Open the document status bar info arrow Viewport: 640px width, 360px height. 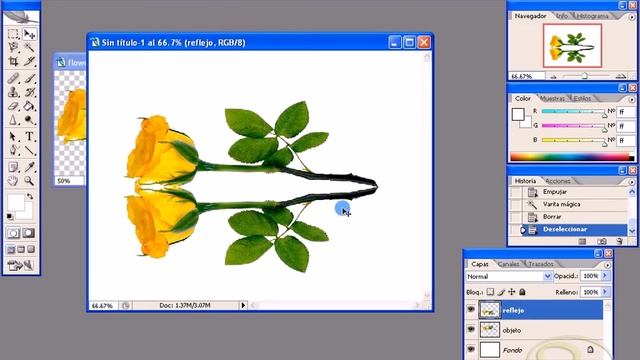[243, 305]
